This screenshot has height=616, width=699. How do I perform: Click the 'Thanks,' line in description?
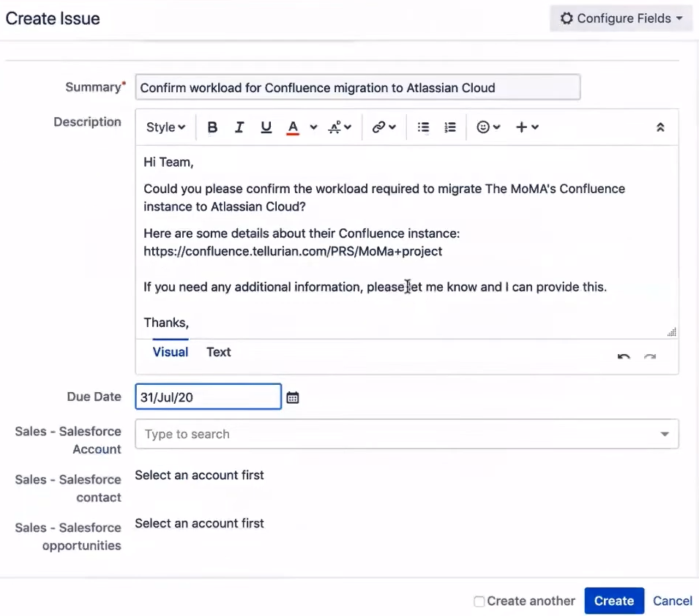click(166, 323)
